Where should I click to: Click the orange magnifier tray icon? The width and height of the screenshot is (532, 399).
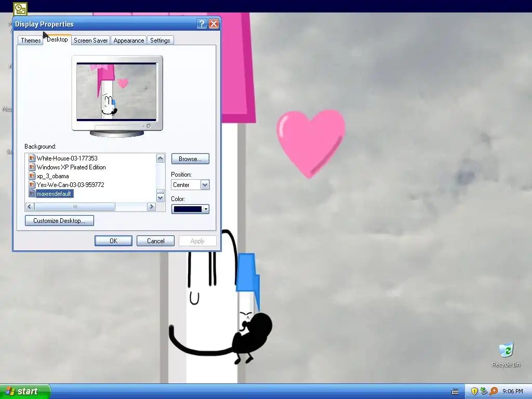[494, 391]
